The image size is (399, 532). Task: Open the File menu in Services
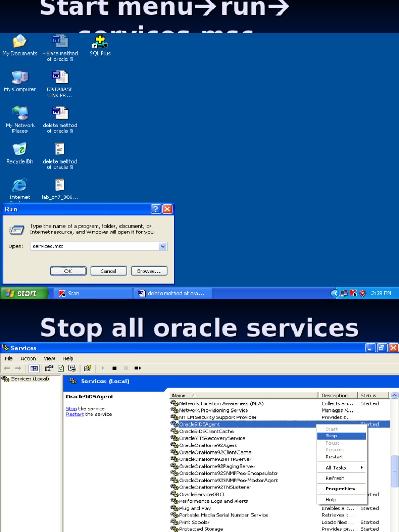(9, 358)
